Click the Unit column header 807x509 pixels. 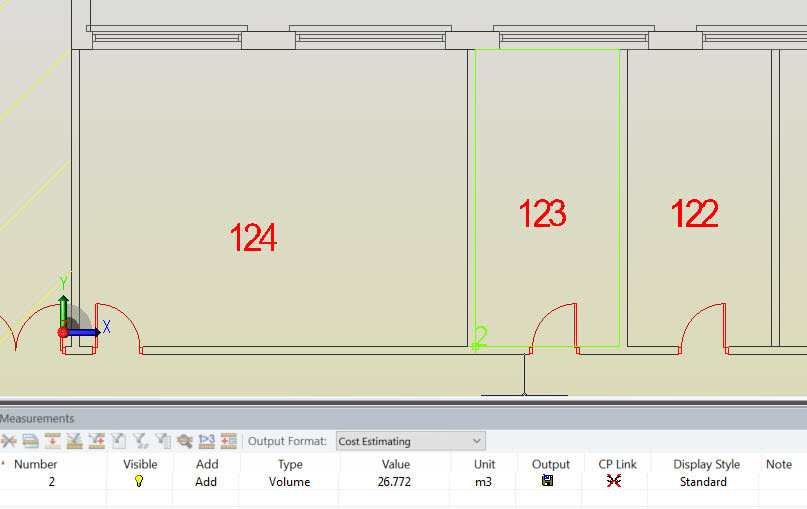click(x=484, y=464)
